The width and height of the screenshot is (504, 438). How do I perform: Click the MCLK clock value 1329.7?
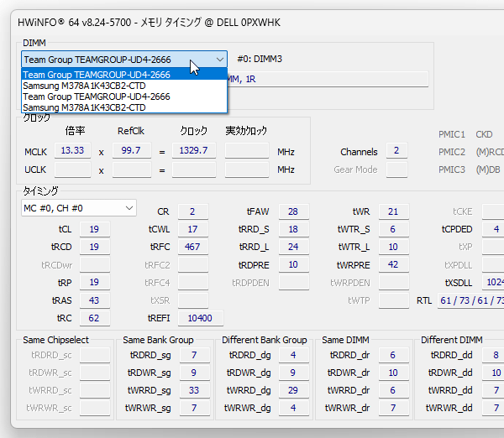pyautogui.click(x=194, y=150)
